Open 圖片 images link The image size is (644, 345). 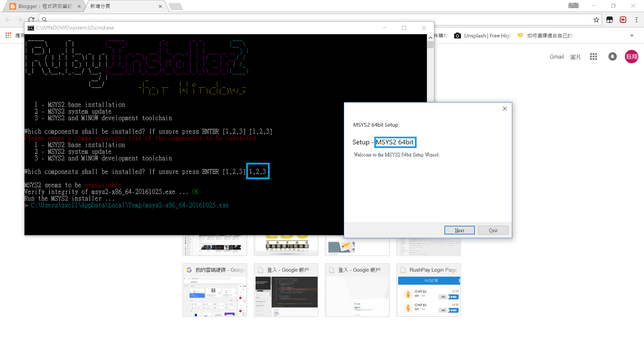(576, 57)
